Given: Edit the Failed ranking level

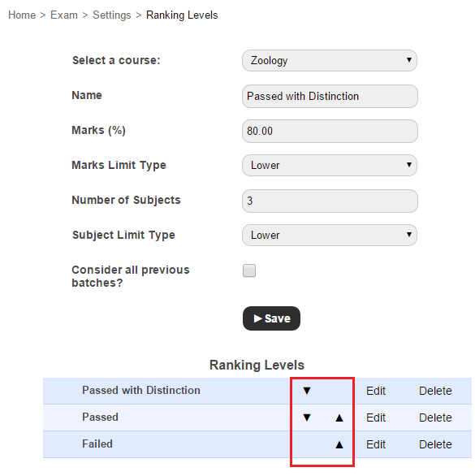Looking at the screenshot, I should (x=376, y=444).
